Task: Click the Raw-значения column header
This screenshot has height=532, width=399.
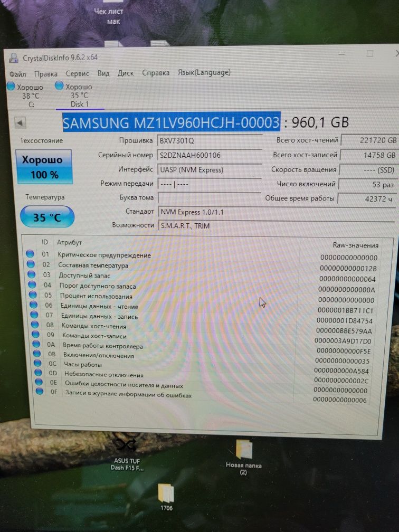Action: tap(355, 245)
